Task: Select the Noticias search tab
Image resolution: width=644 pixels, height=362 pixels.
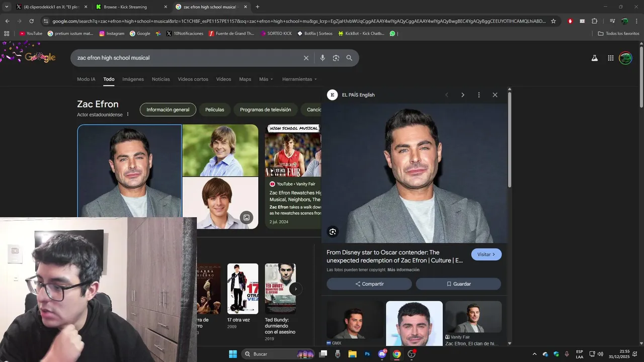Action: coord(161,79)
